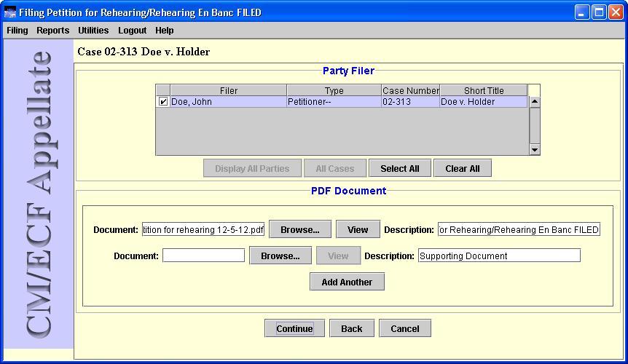
Task: Click the All Cases button
Action: click(335, 168)
